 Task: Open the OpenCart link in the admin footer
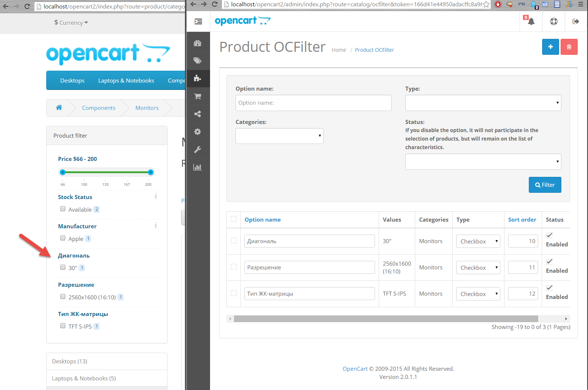click(355, 369)
